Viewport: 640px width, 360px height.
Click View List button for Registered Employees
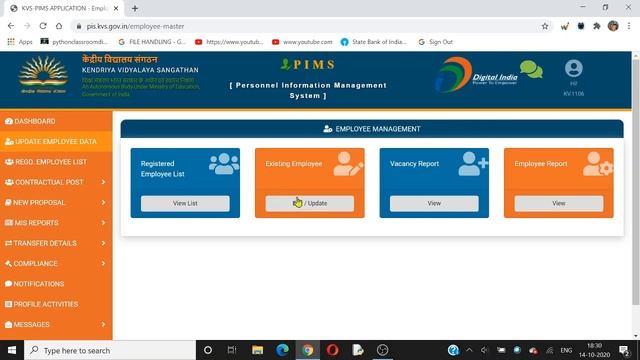(185, 203)
